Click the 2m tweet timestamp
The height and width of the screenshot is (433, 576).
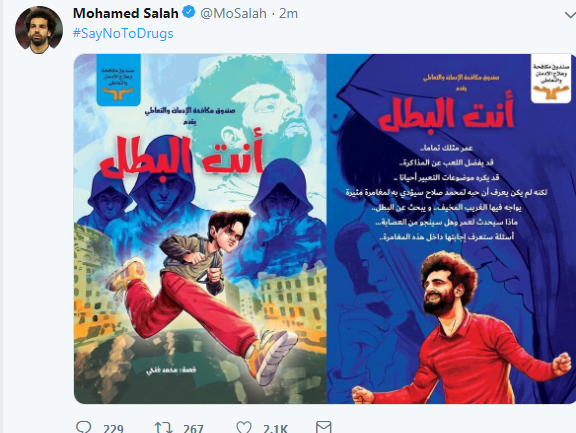coord(288,14)
